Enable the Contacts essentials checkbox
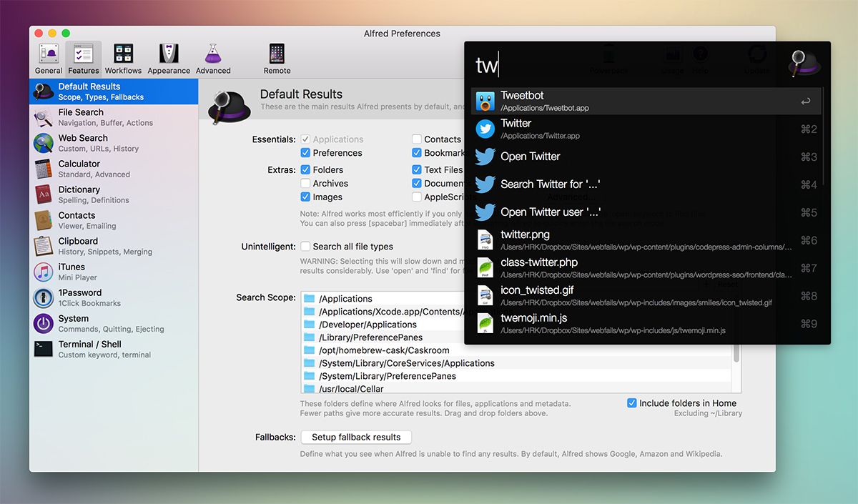This screenshot has height=504, width=858. [x=417, y=139]
